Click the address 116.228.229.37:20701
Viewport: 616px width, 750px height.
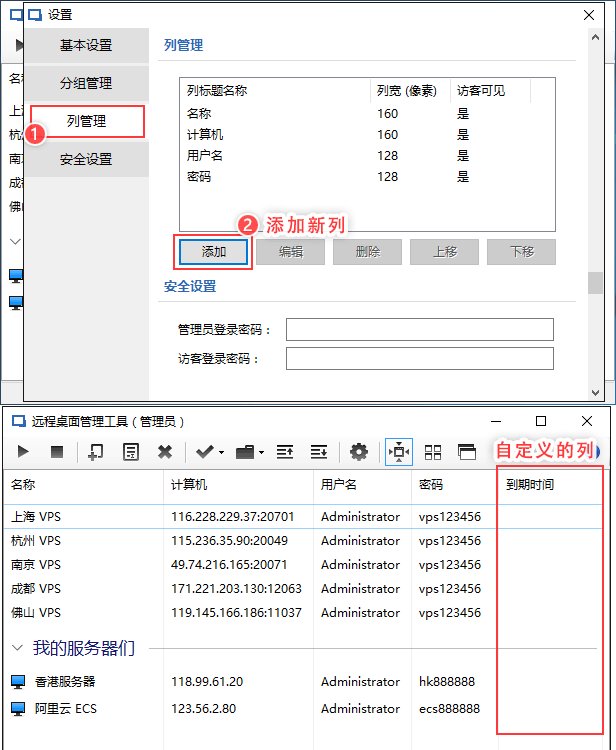(232, 517)
